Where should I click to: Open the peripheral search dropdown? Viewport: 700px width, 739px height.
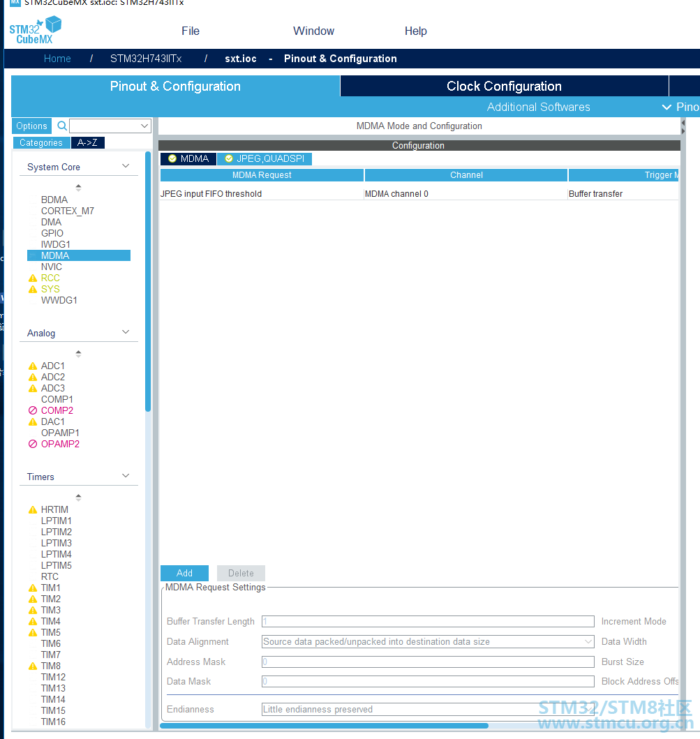pos(144,126)
